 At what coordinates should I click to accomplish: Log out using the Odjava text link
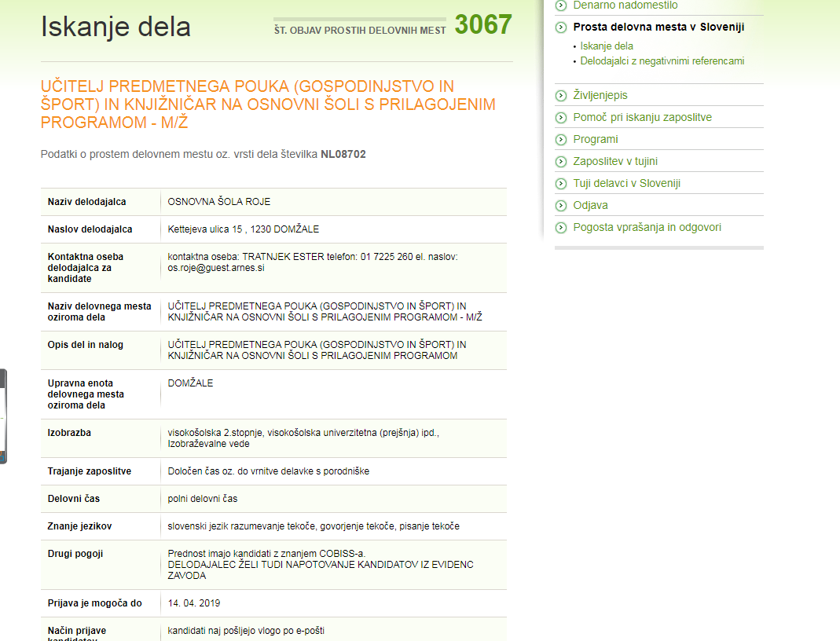(x=590, y=205)
